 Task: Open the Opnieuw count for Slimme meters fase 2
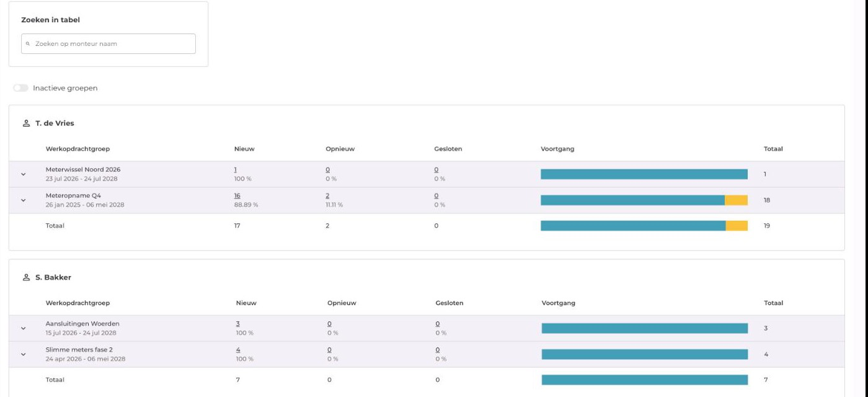point(329,350)
